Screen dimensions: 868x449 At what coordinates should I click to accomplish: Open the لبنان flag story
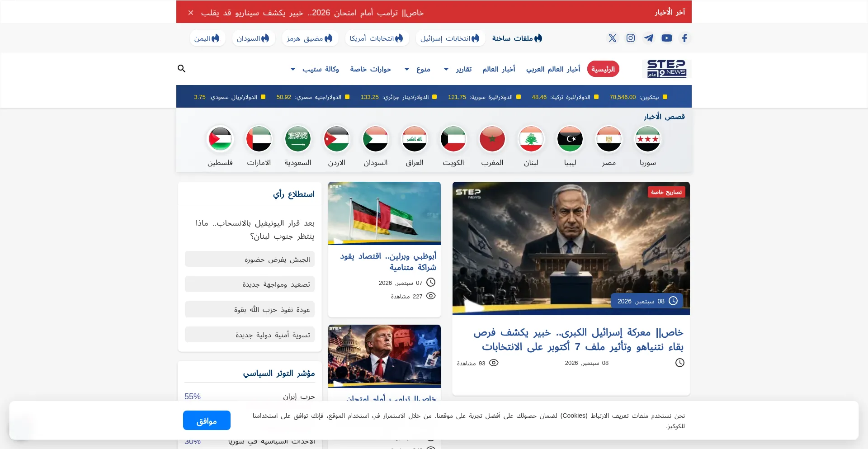(531, 139)
